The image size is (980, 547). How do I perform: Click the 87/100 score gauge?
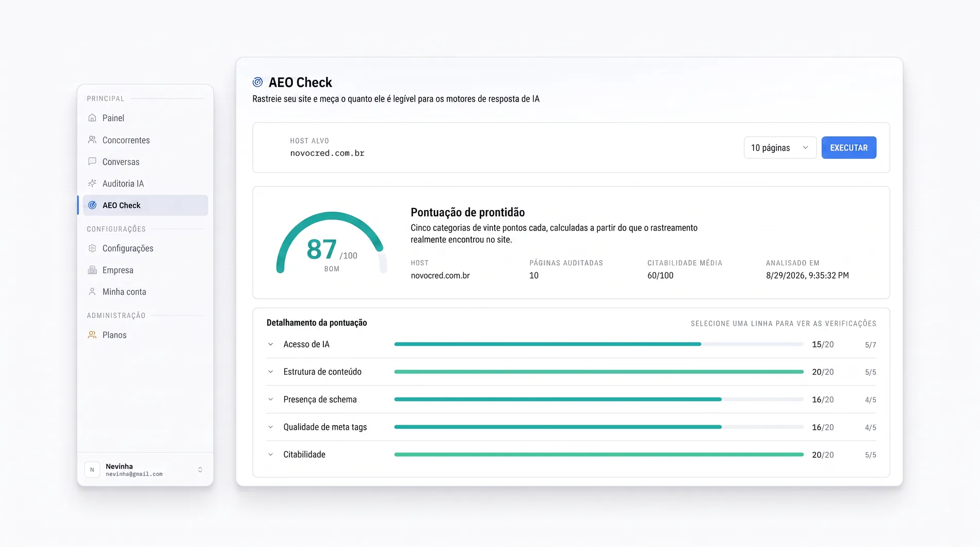(x=332, y=243)
